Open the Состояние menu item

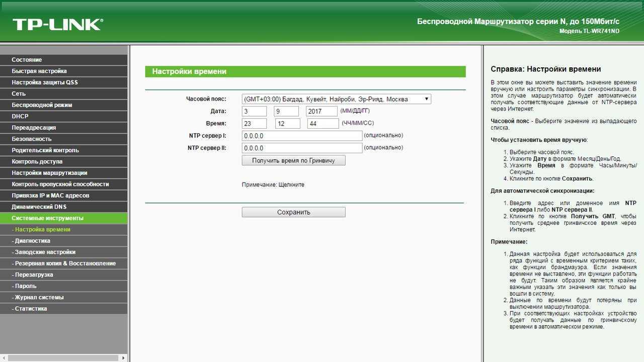pos(63,60)
